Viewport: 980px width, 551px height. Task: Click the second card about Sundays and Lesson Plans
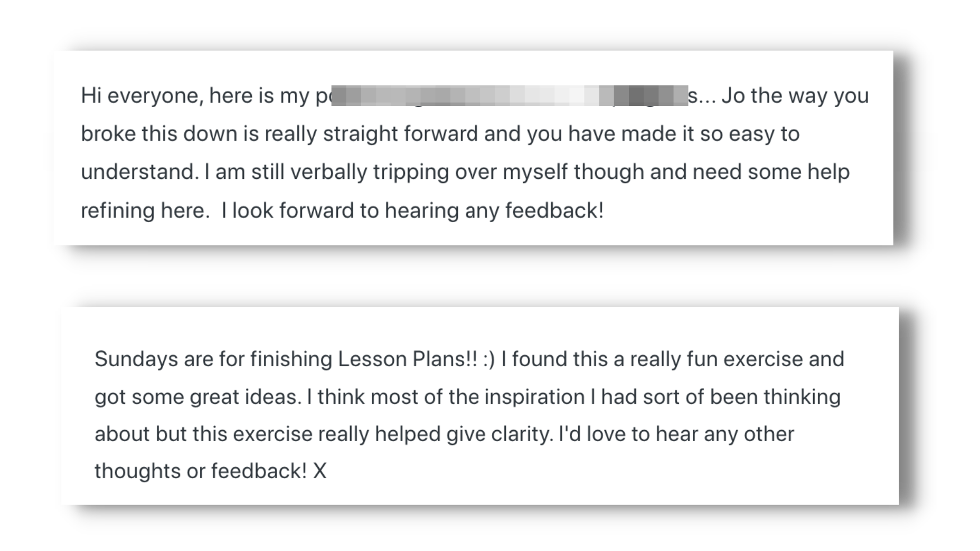480,405
